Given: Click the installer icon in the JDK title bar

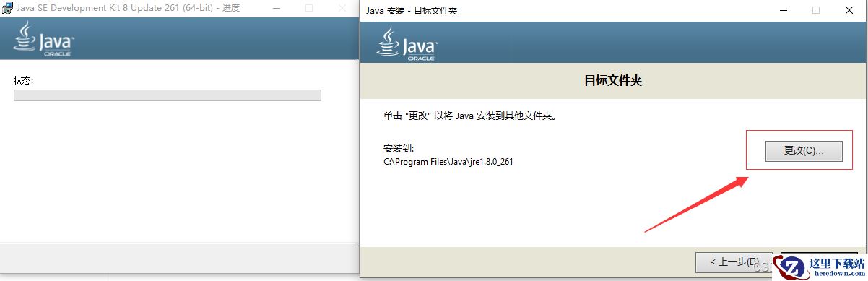Looking at the screenshot, I should [7, 8].
